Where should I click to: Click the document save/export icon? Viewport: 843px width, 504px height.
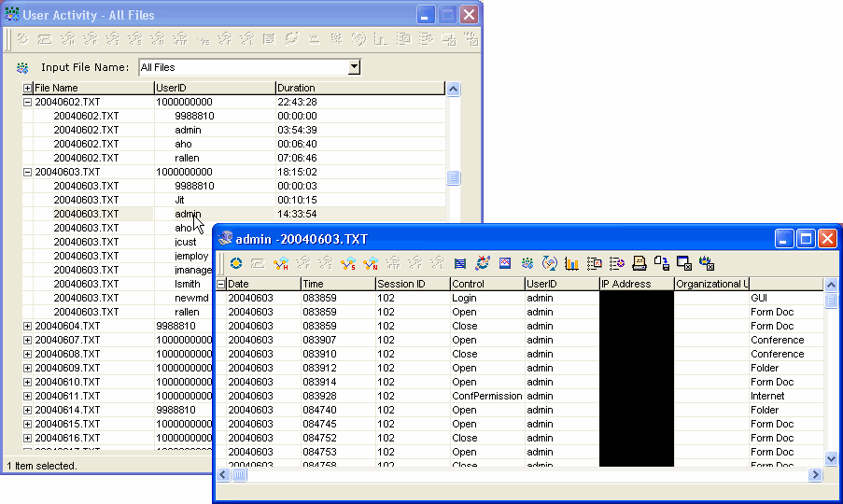tap(662, 263)
